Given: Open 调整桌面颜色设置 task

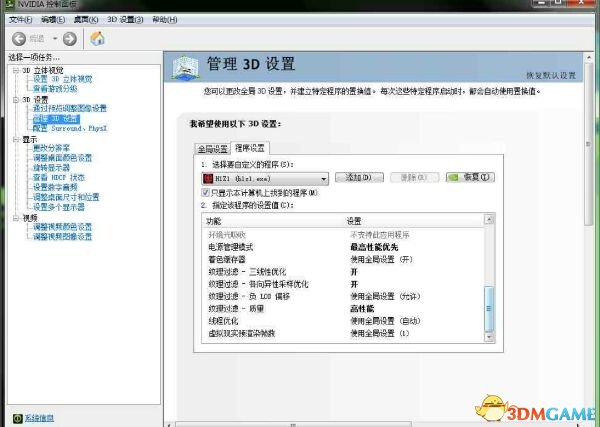Looking at the screenshot, I should [x=62, y=158].
